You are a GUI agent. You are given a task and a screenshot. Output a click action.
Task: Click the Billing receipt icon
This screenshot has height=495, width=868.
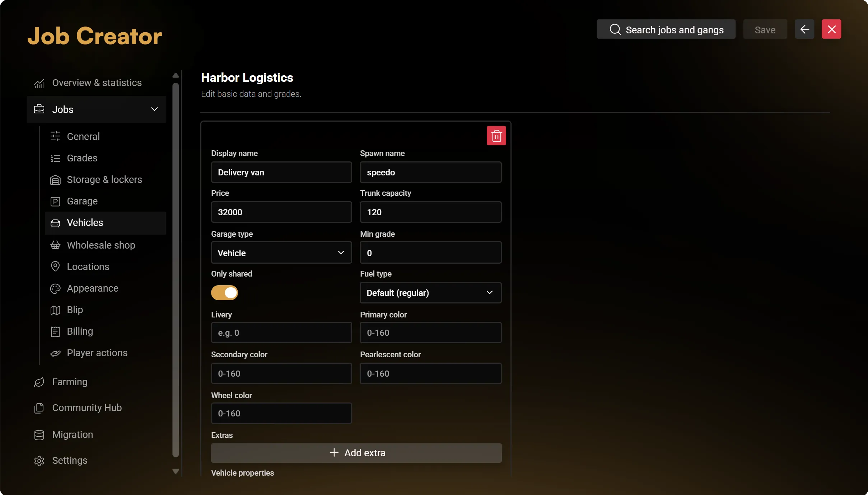55,331
